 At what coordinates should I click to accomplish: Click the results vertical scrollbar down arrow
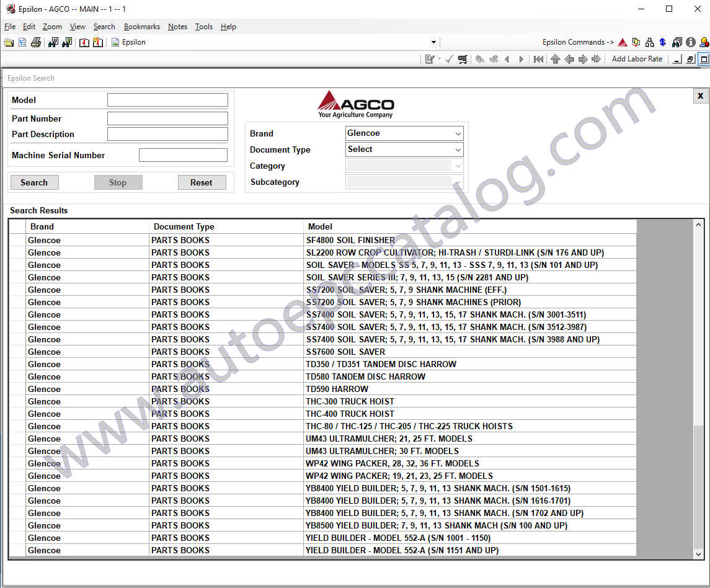[699, 554]
